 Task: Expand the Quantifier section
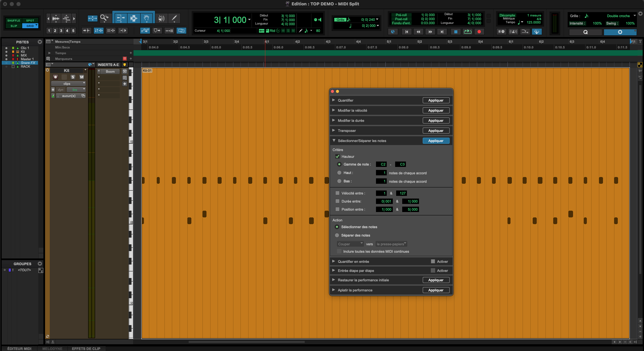[334, 100]
